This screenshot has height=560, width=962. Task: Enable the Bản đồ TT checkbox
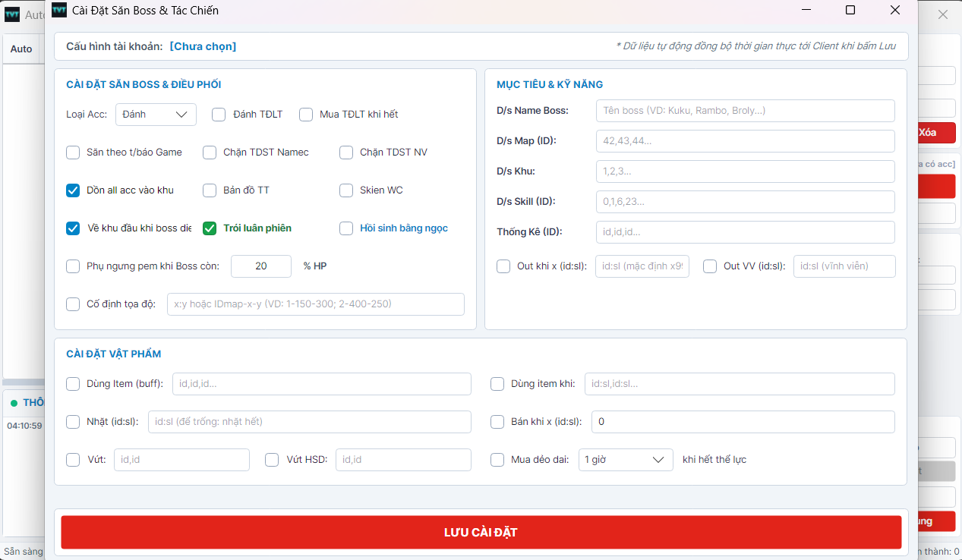(x=210, y=190)
